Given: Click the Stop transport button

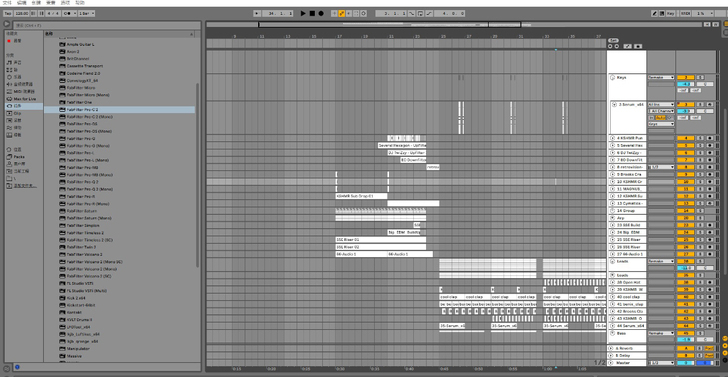Looking at the screenshot, I should pyautogui.click(x=312, y=13).
